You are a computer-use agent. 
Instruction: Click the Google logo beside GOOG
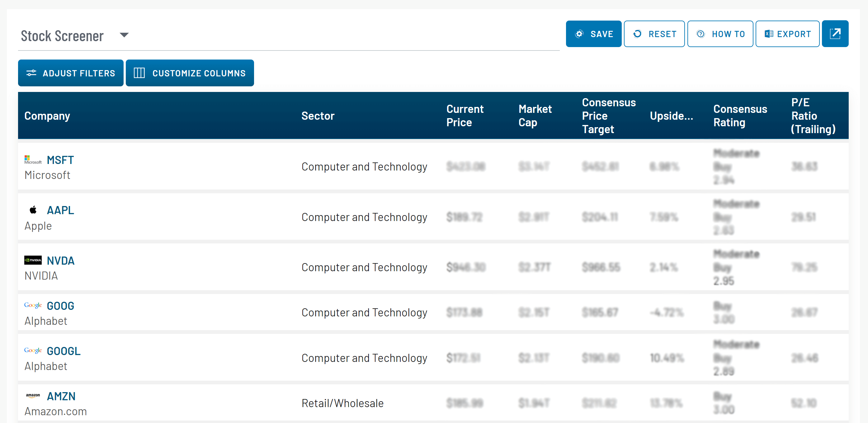coord(33,305)
